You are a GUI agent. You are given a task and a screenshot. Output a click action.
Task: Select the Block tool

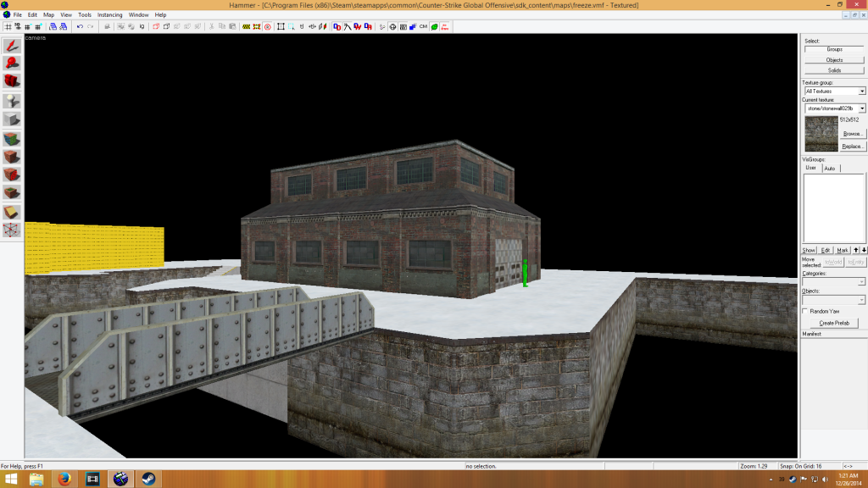pos(12,119)
